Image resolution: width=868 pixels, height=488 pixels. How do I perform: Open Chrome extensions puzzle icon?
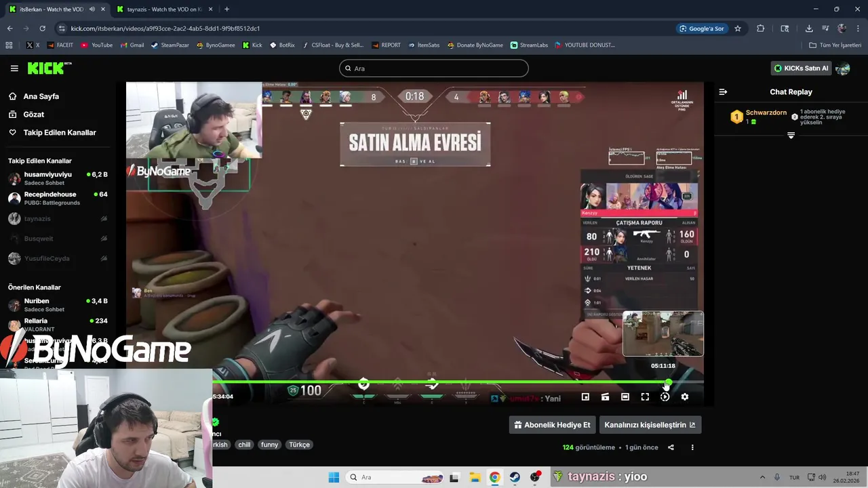[x=760, y=28]
